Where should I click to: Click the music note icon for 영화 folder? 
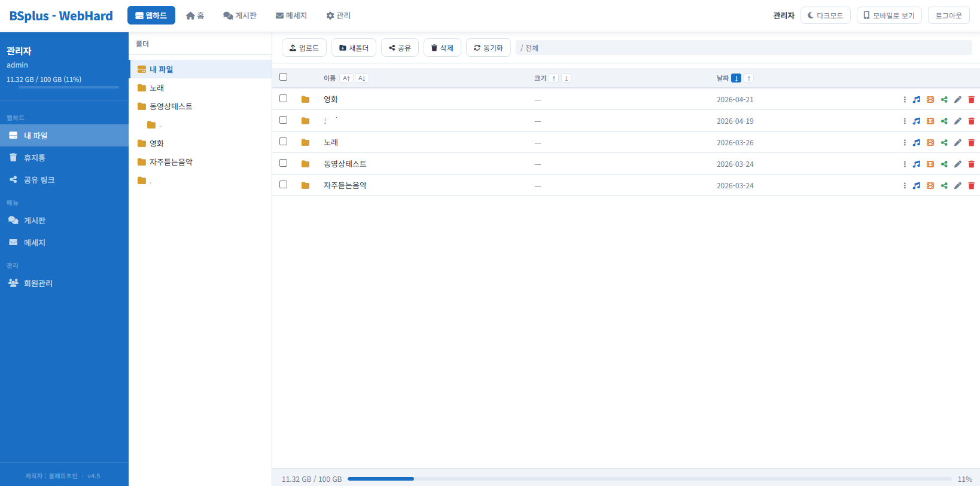[916, 100]
